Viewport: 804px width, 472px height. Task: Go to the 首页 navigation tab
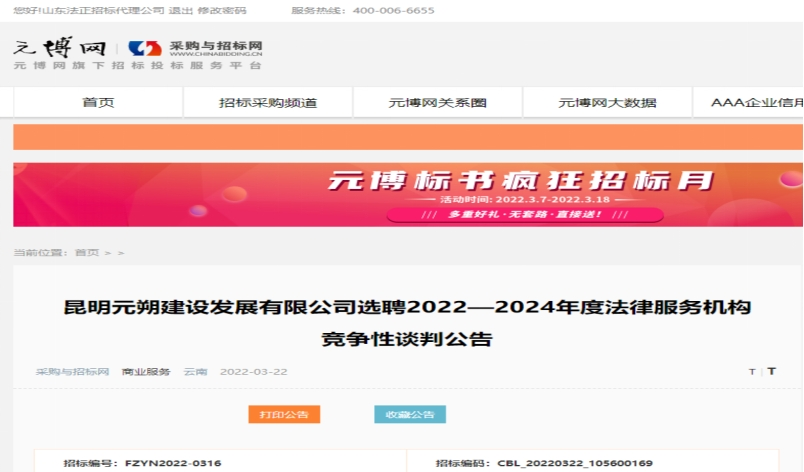pos(98,102)
